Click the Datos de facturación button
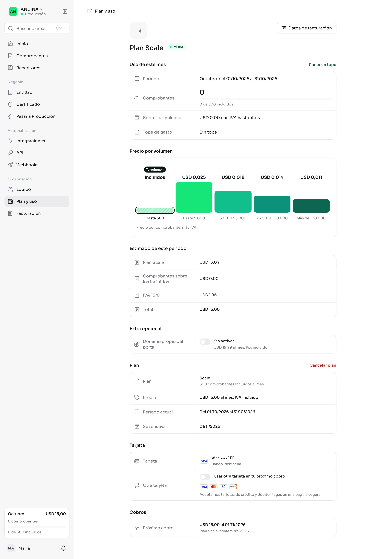The width and height of the screenshot is (392, 559). [307, 28]
